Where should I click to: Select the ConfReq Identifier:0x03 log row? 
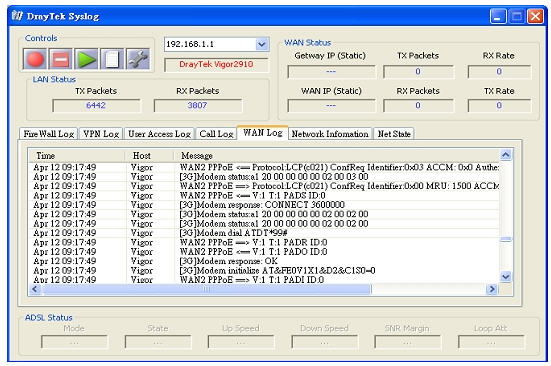point(264,167)
